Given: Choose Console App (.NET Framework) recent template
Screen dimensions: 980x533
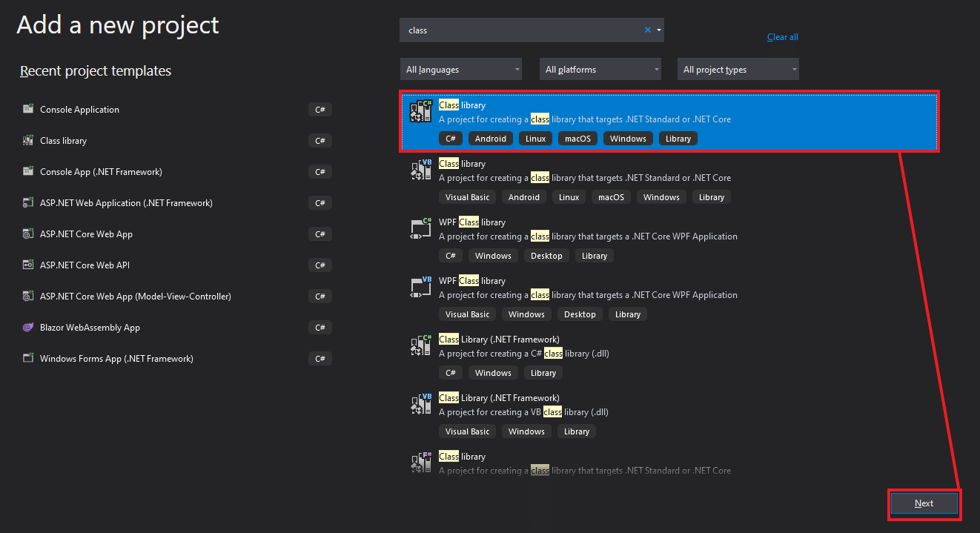Looking at the screenshot, I should pyautogui.click(x=101, y=171).
